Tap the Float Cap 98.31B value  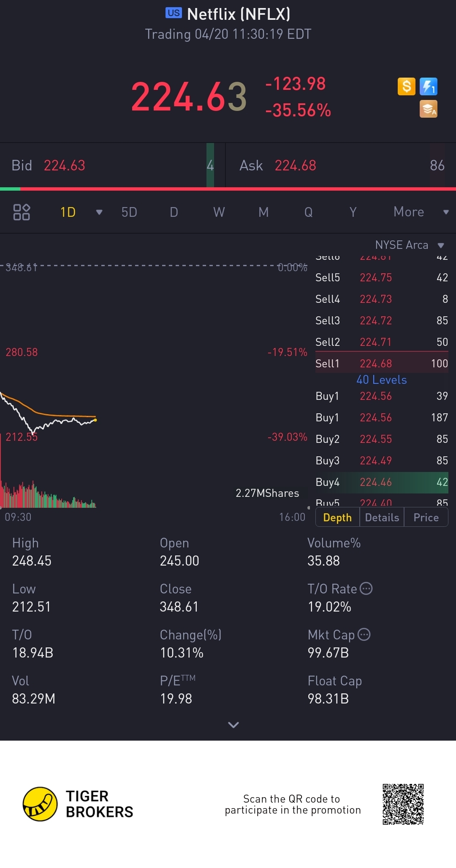[x=328, y=699]
